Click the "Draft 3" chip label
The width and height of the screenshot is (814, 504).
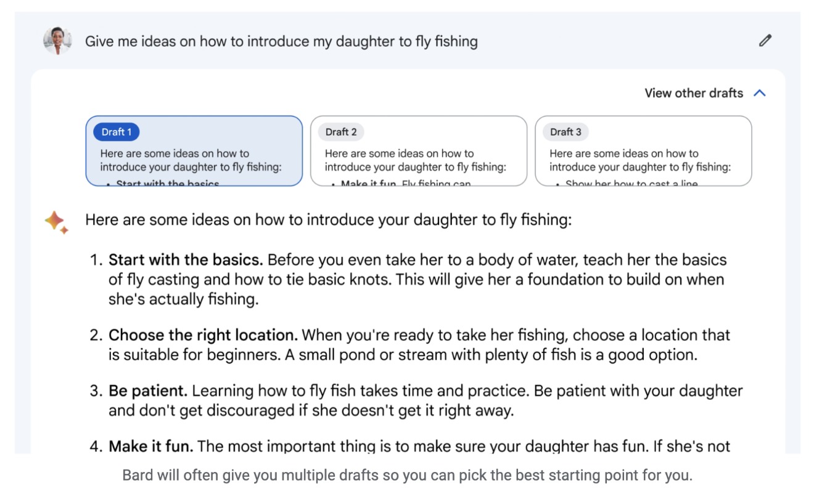click(565, 132)
